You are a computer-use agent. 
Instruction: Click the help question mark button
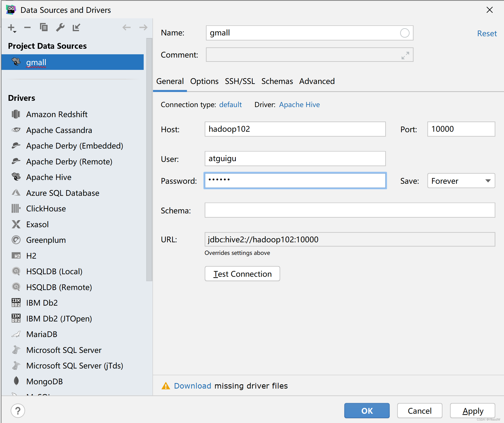tap(18, 411)
